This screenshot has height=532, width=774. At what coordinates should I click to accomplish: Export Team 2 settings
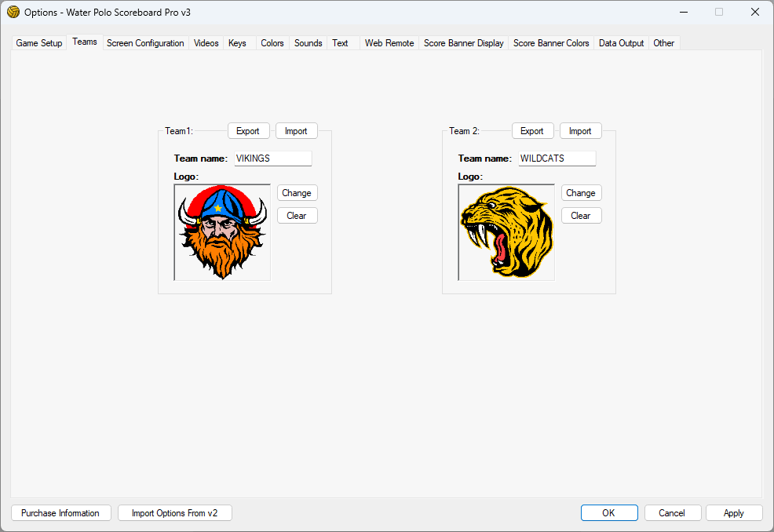tap(532, 131)
